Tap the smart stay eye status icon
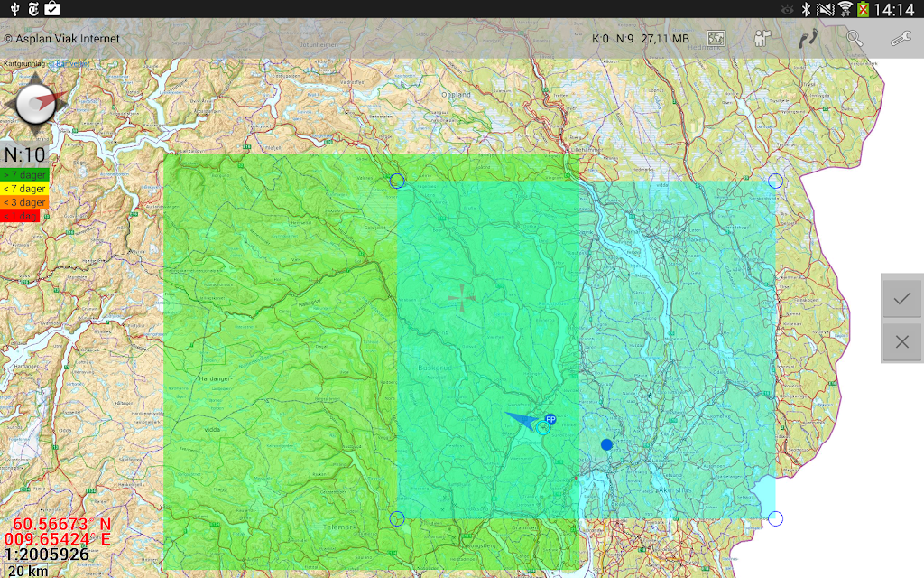The image size is (924, 578). [787, 9]
